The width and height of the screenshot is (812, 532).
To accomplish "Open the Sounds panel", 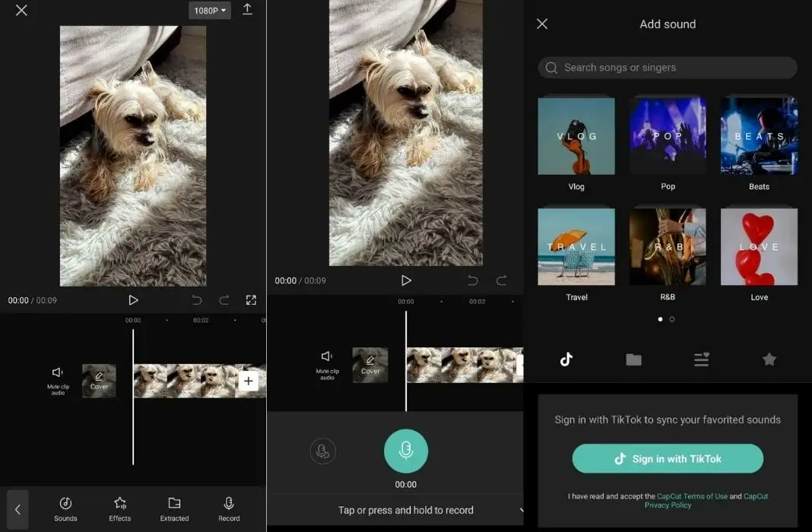I will point(65,508).
